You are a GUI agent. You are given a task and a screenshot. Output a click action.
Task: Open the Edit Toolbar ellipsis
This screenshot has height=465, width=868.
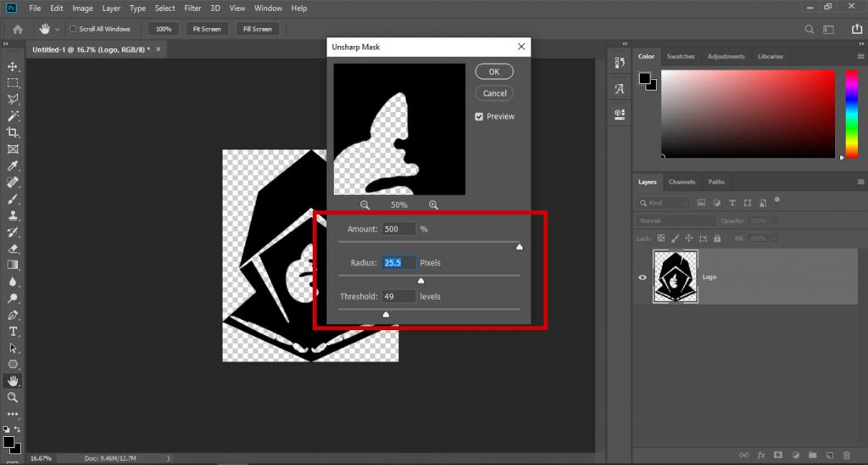[x=13, y=413]
